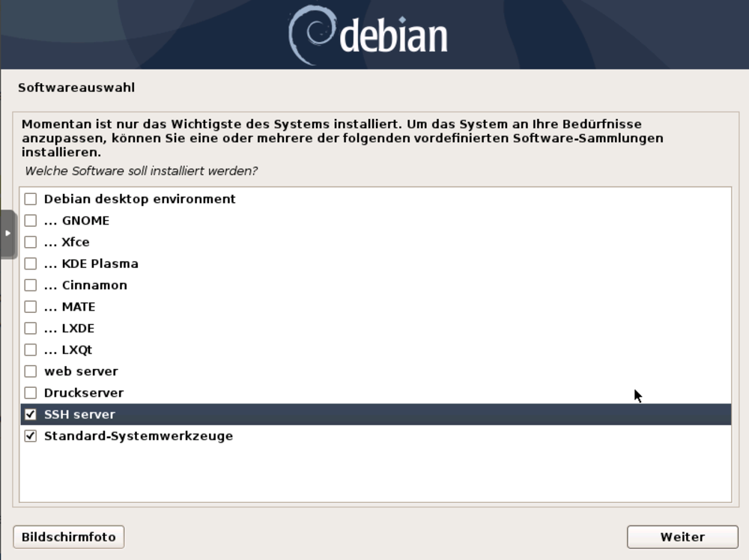Uncheck the SSH server checkbox
Screen dimensions: 749x560
(x=31, y=415)
